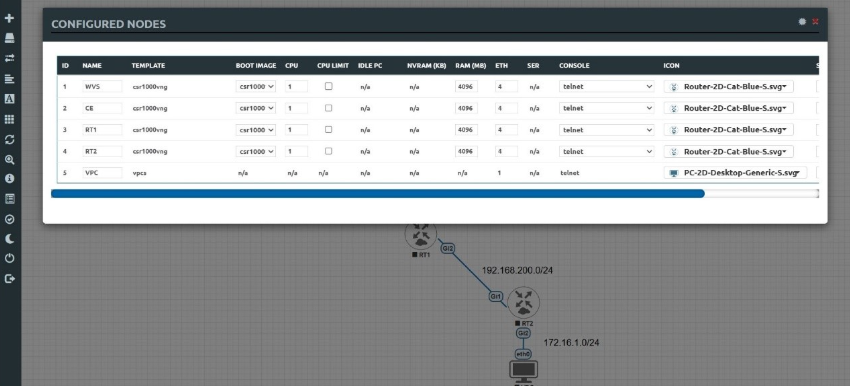Open Startup-configs lines icon in sidebar

tap(9, 79)
